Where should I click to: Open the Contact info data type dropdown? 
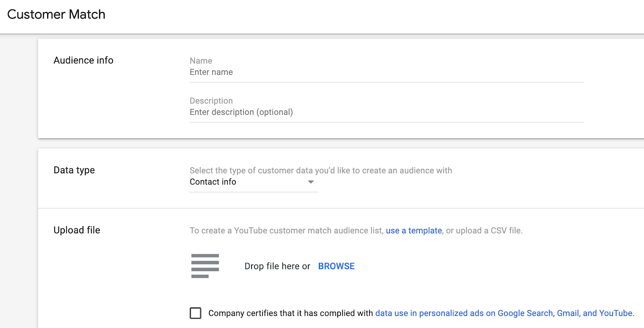[249, 182]
